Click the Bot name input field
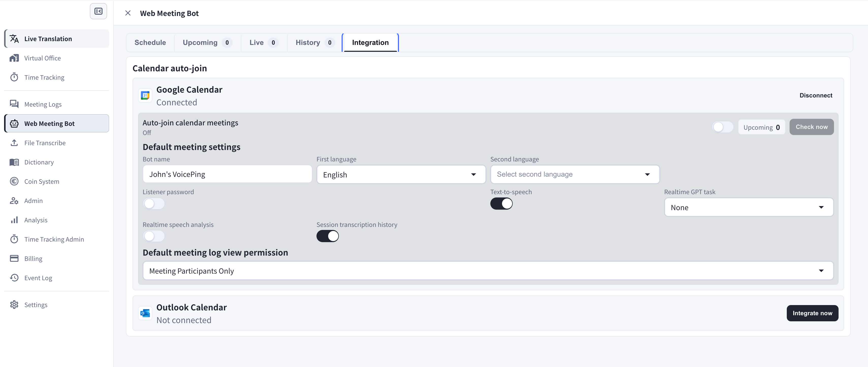Screen dimensions: 868x367 pos(227,174)
